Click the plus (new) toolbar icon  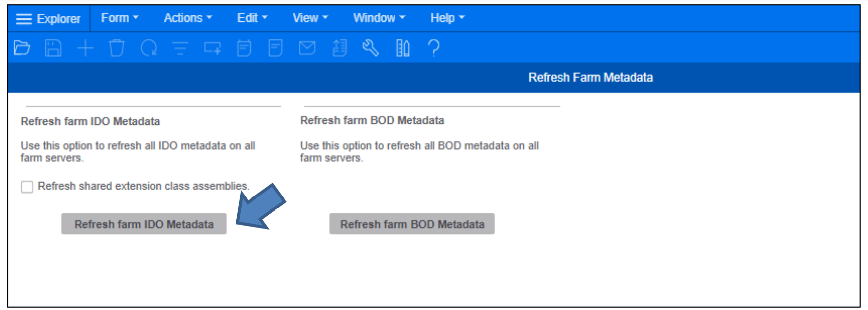click(85, 48)
